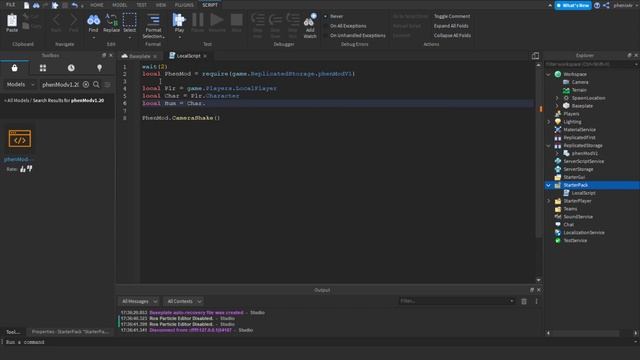Expand the SpawnLocation tree node
The width and height of the screenshot is (640, 360).
point(557,98)
